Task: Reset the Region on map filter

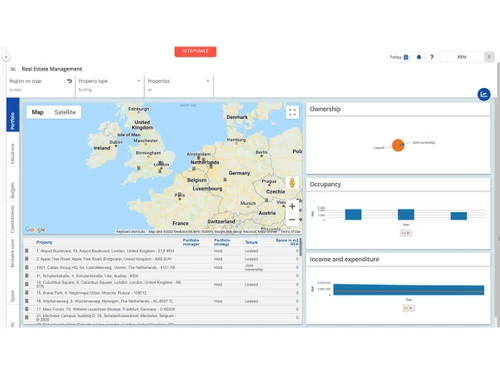Action: [x=70, y=81]
